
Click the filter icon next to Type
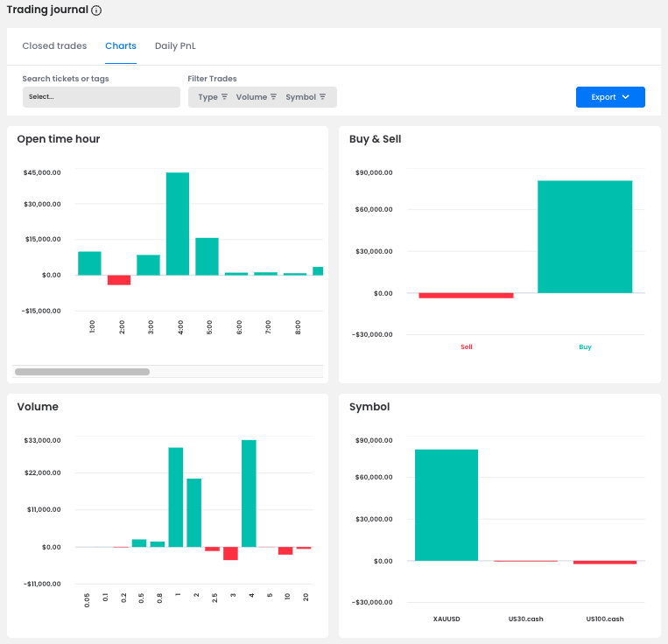(x=224, y=97)
